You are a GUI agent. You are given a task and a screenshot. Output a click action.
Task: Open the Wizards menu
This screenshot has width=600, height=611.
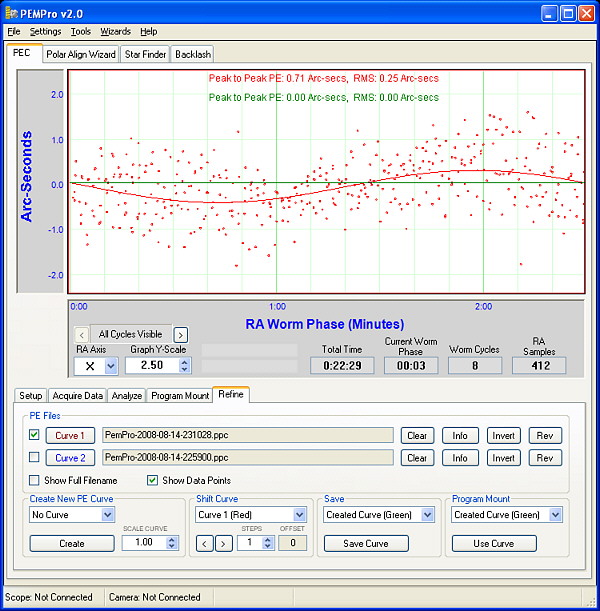click(115, 32)
